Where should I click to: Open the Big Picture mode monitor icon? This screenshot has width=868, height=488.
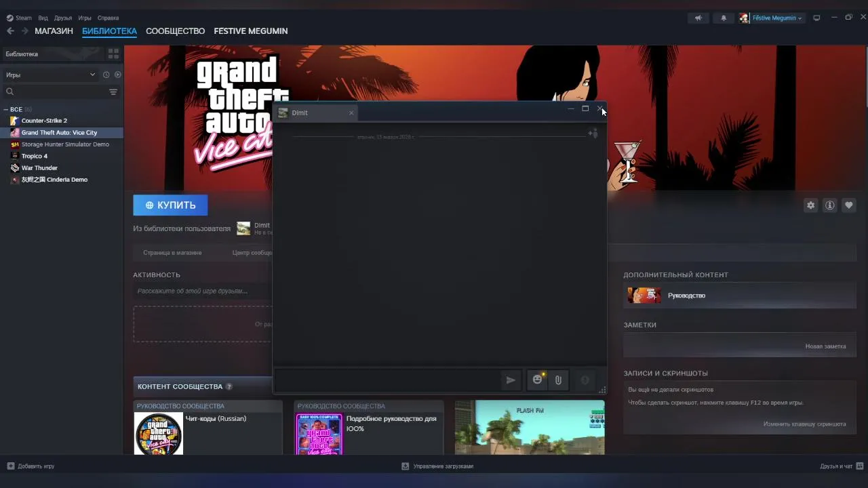tap(816, 18)
